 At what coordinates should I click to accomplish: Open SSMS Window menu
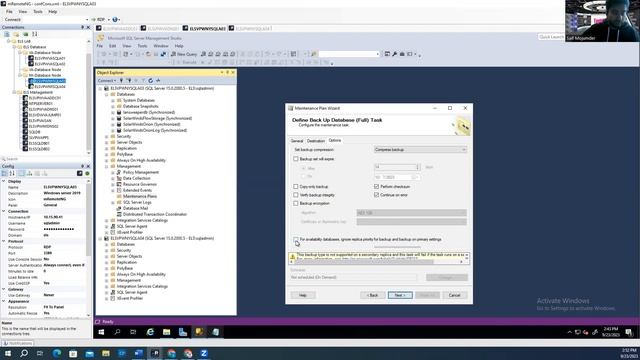point(161,46)
